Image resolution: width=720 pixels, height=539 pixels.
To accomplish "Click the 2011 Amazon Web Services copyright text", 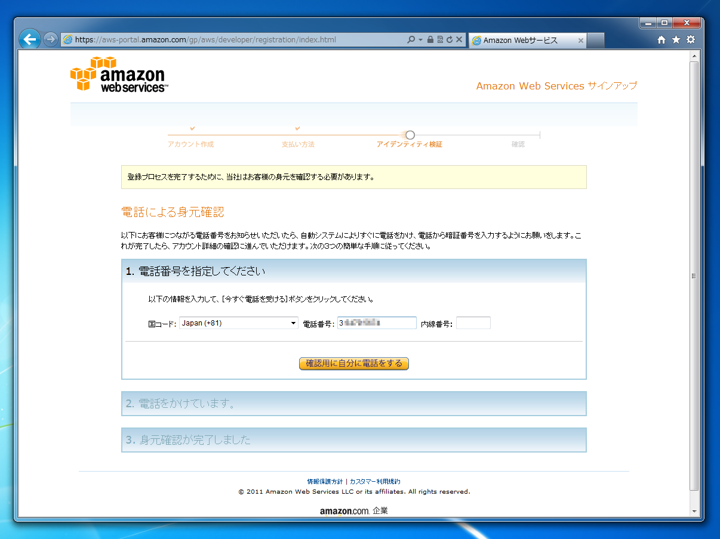I will click(354, 492).
